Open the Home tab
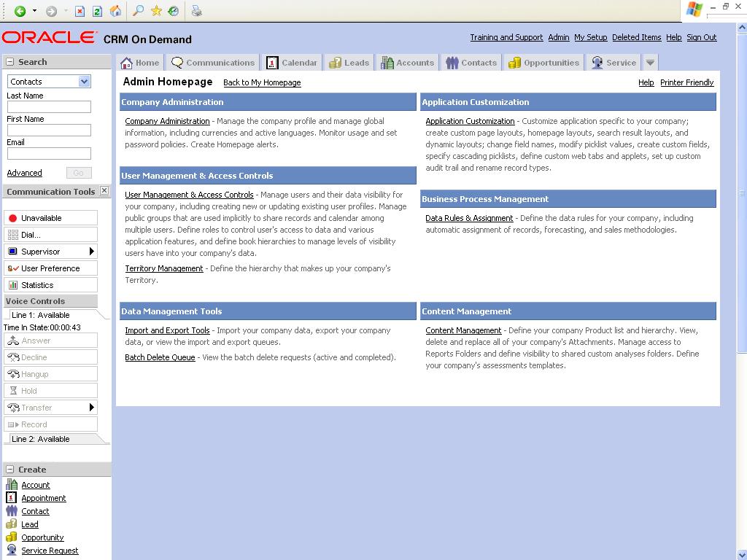Screen dimensions: 747x560 [140, 63]
